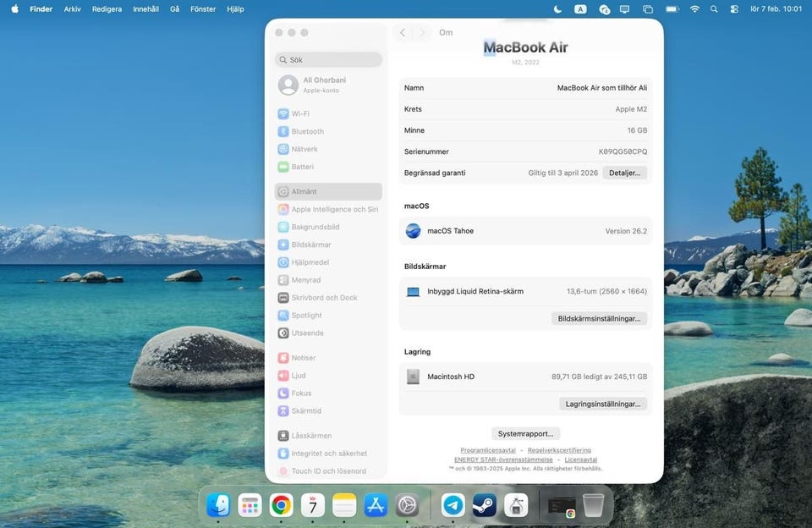Click the Detaljer… warranty button
The height and width of the screenshot is (528, 812).
(624, 173)
